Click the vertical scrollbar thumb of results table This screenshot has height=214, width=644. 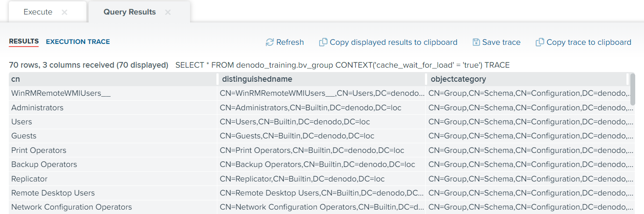(633, 89)
